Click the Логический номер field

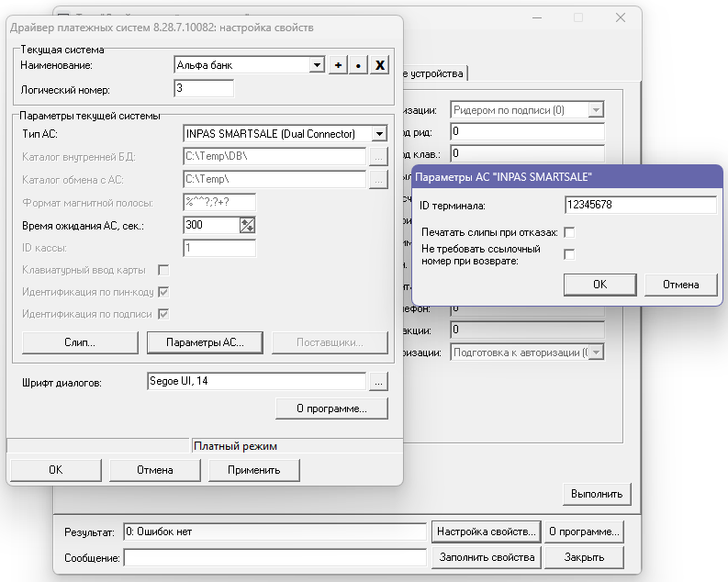(x=204, y=88)
